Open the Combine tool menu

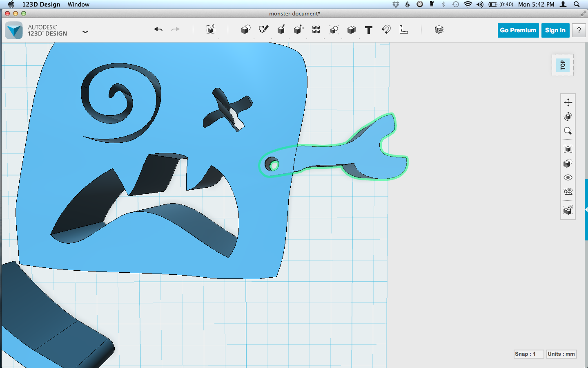(351, 30)
